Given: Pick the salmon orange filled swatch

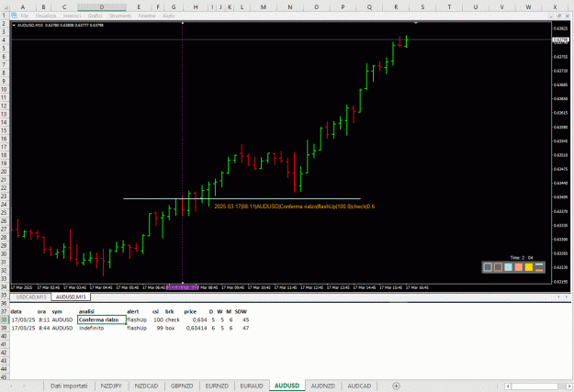Looking at the screenshot, I should click(x=518, y=267).
